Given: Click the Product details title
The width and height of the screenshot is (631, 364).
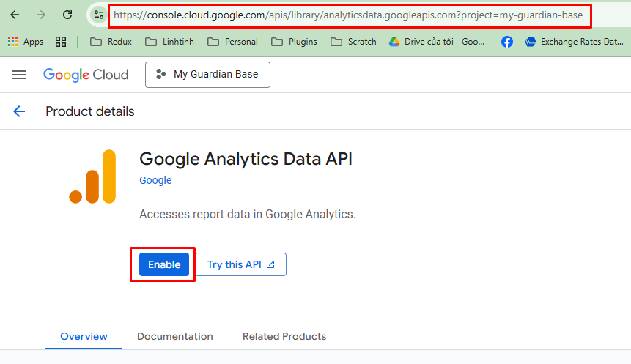Looking at the screenshot, I should click(89, 111).
